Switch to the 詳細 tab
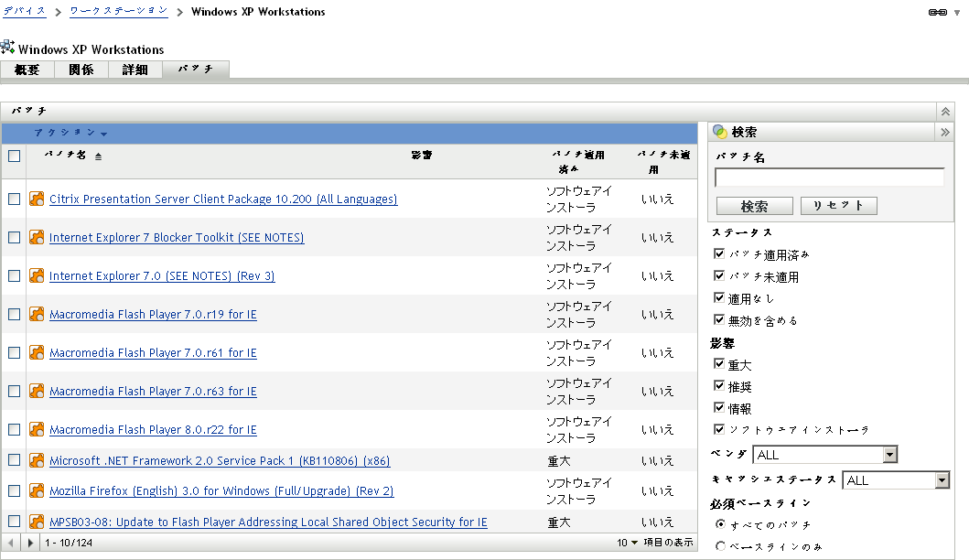Viewport: 969px width, 560px height. point(135,69)
